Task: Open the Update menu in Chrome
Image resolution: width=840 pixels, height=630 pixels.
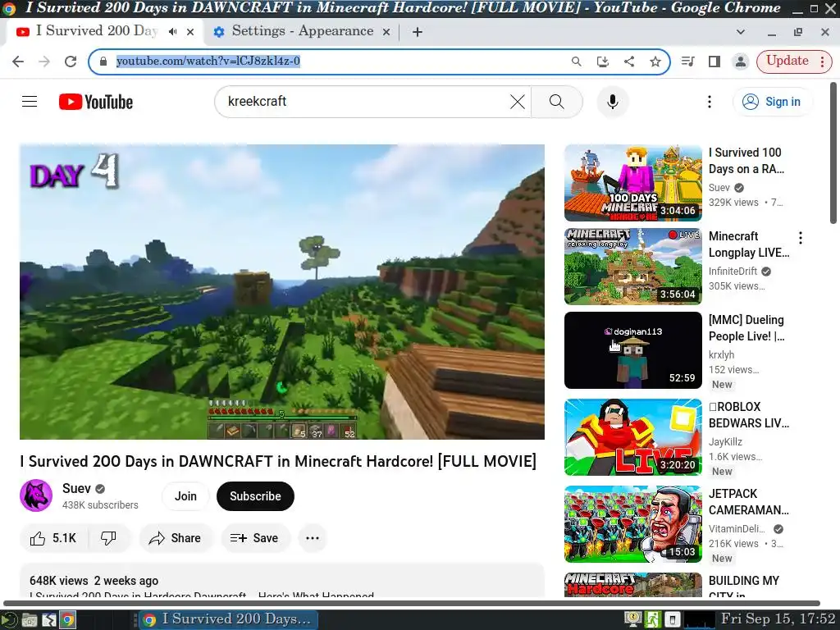Action: click(x=794, y=62)
